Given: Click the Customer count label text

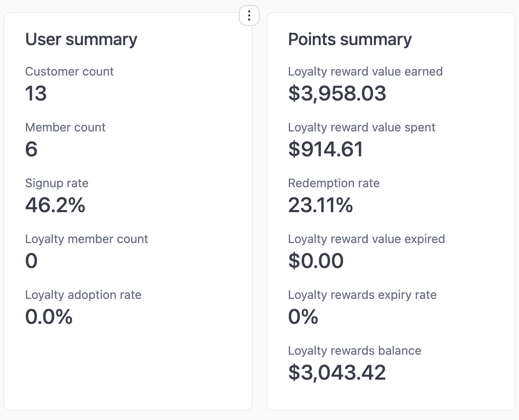Looking at the screenshot, I should pyautogui.click(x=69, y=71).
